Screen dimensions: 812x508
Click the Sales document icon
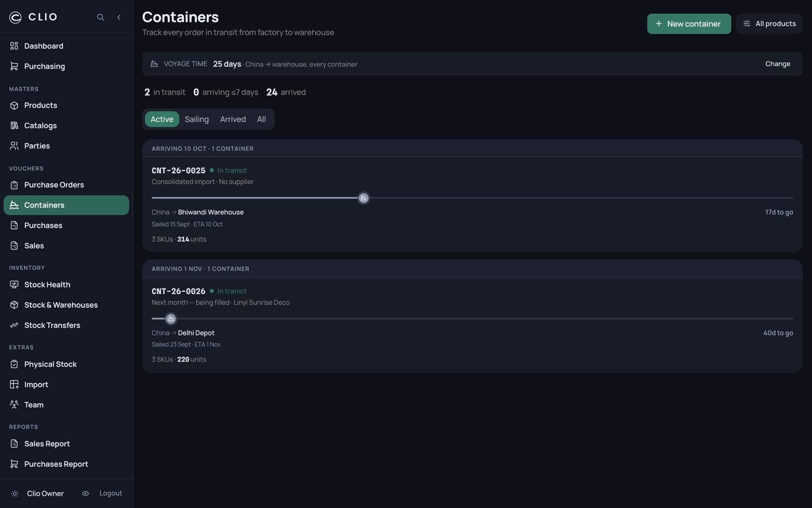tap(14, 246)
